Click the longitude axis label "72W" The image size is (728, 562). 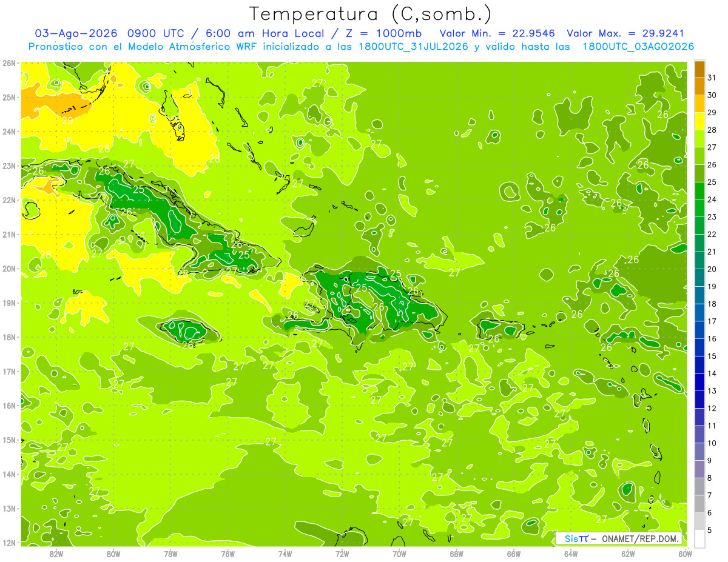pyautogui.click(x=342, y=554)
